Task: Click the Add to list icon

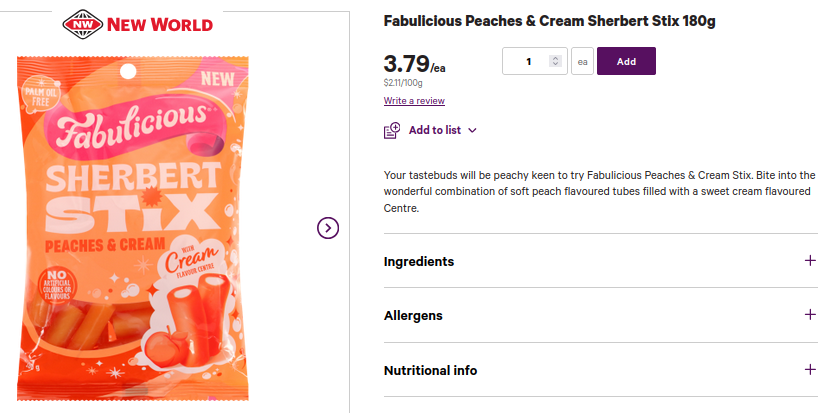Action: point(392,130)
